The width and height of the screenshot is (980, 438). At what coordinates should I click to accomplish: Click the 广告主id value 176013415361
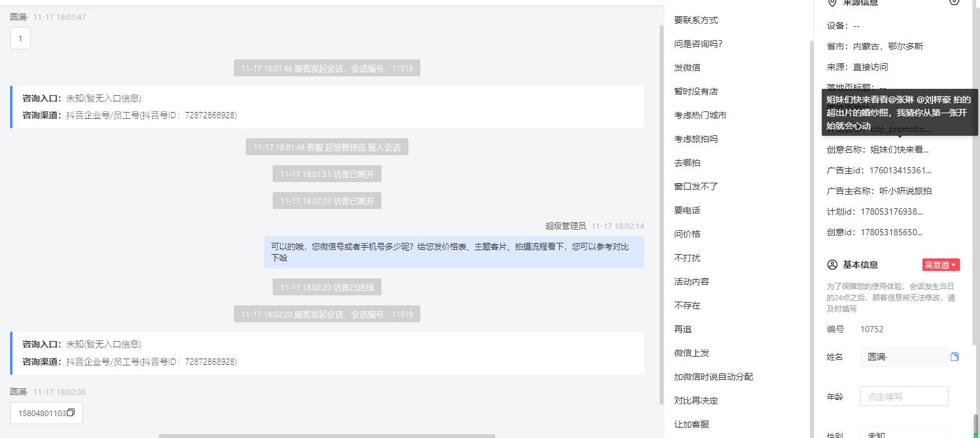[901, 170]
